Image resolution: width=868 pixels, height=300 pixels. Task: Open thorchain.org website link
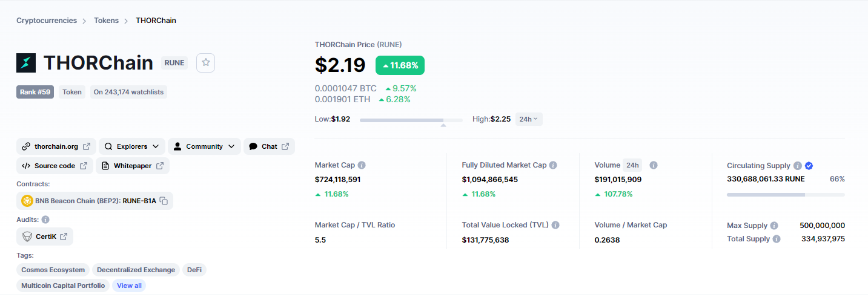point(56,146)
